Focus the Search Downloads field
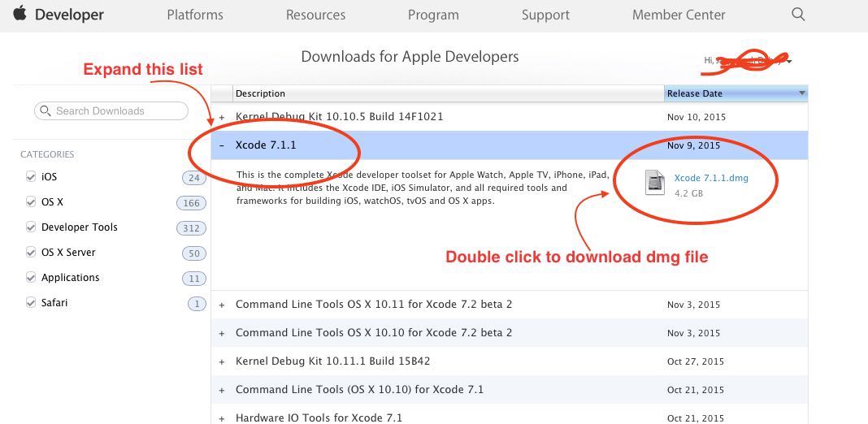 click(x=111, y=110)
